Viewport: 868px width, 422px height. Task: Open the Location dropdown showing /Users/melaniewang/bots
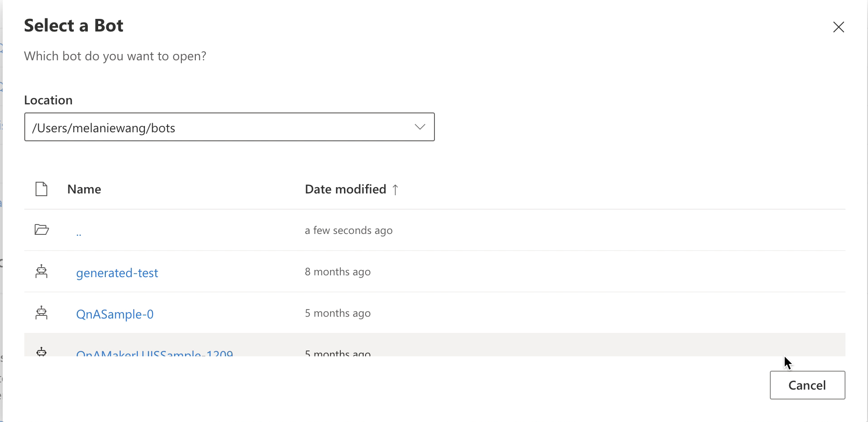pos(229,127)
